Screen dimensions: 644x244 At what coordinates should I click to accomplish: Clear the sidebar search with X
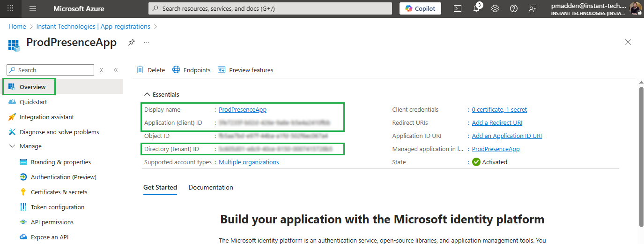point(102,70)
